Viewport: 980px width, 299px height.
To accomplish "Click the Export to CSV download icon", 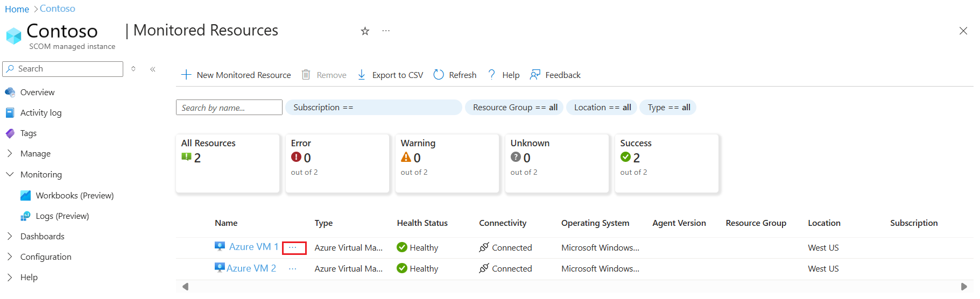I will point(362,75).
